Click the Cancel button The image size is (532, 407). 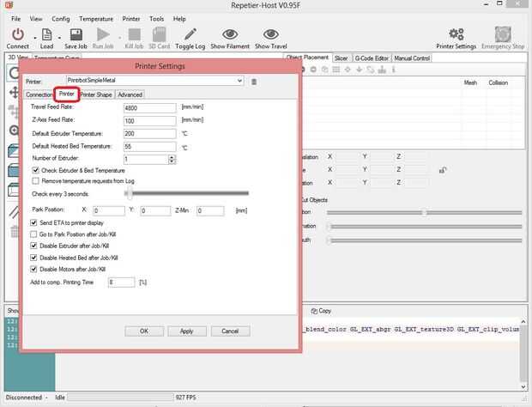230,331
